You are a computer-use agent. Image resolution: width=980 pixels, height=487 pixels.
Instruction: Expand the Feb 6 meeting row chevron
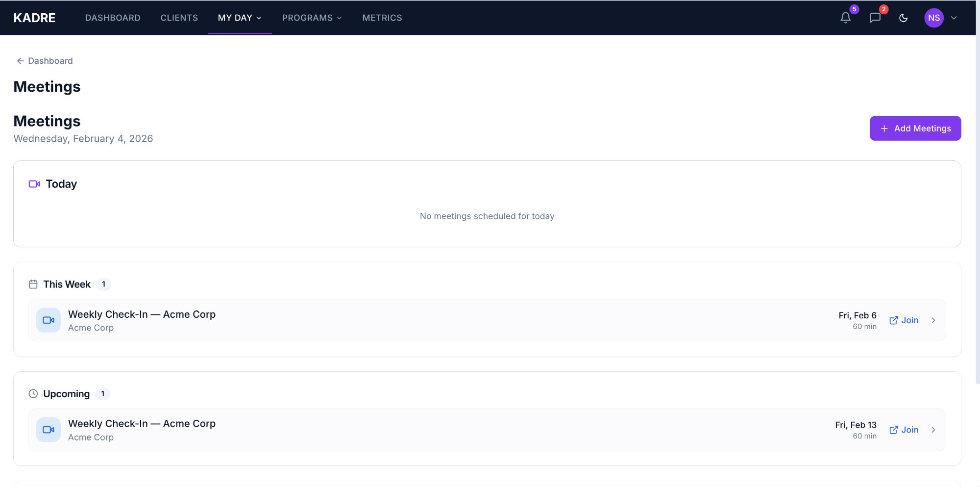click(933, 320)
